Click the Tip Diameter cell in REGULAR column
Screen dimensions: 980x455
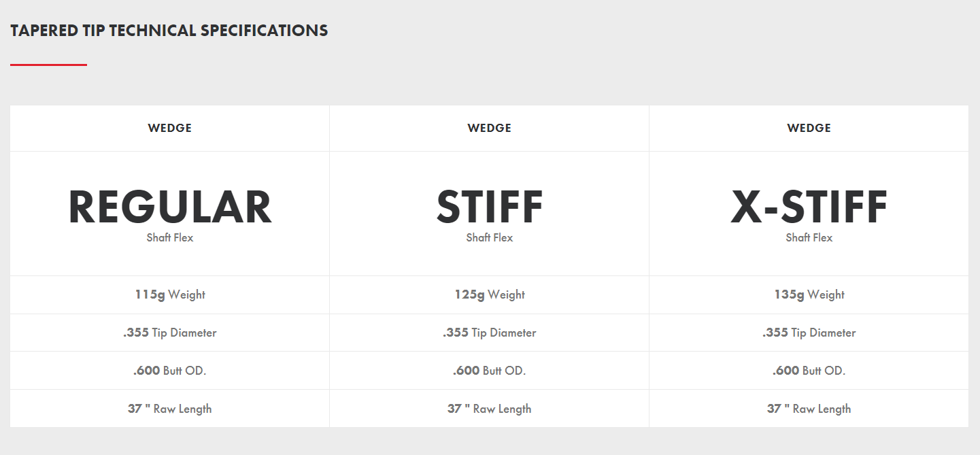170,333
